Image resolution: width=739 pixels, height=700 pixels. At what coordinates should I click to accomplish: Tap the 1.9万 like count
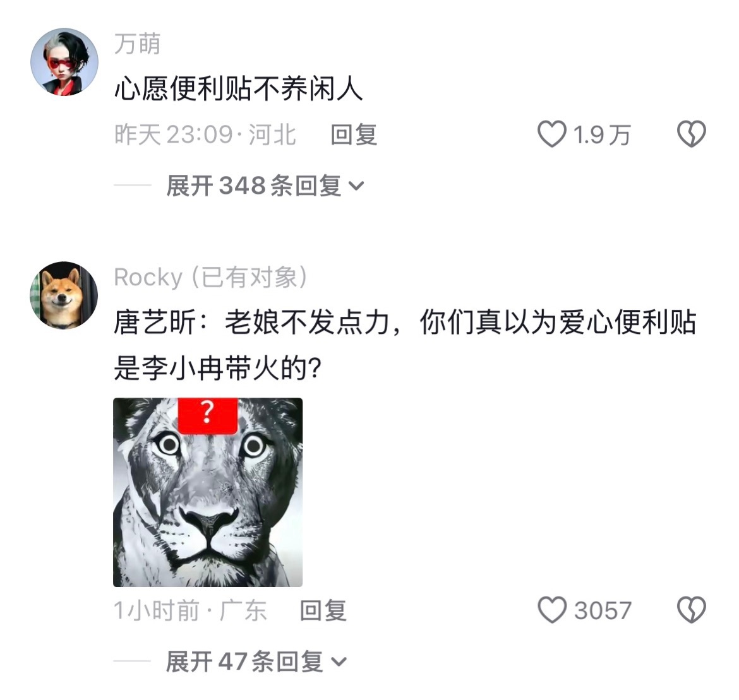tap(602, 134)
